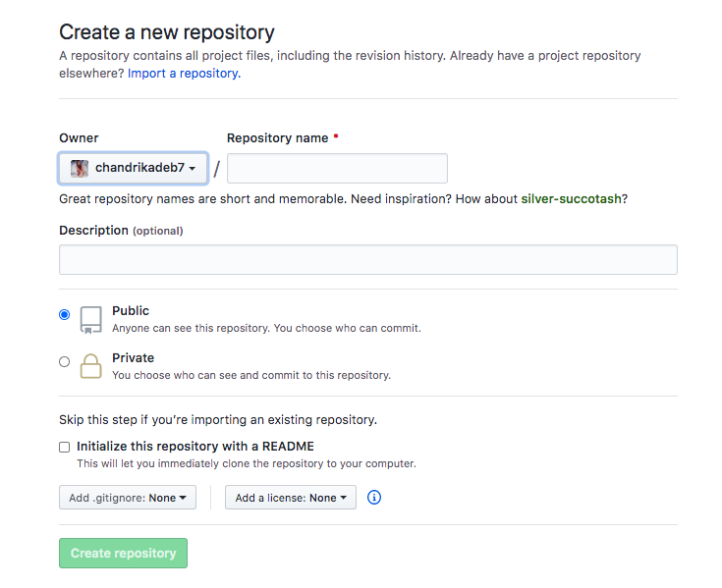Expand the Add .gitignore dropdown
This screenshot has width=722, height=588.
click(x=128, y=498)
